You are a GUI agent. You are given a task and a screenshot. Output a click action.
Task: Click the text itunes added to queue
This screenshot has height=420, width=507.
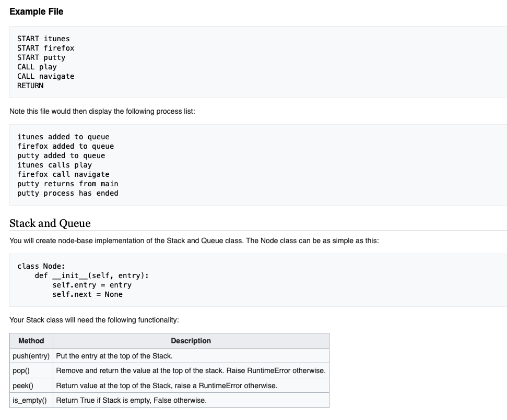(63, 137)
